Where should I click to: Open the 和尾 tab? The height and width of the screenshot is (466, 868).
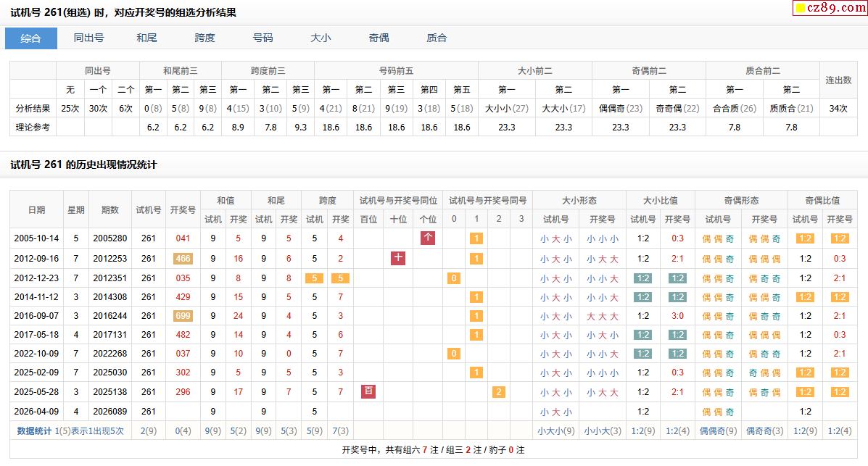[x=146, y=38]
